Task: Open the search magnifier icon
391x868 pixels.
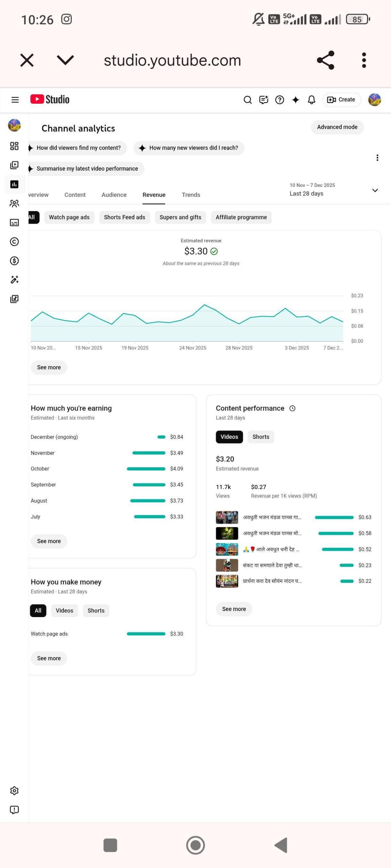Action: 247,100
